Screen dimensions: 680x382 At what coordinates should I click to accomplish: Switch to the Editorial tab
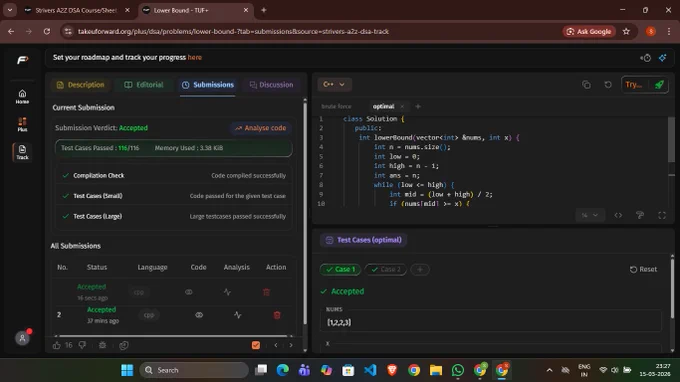tap(144, 85)
